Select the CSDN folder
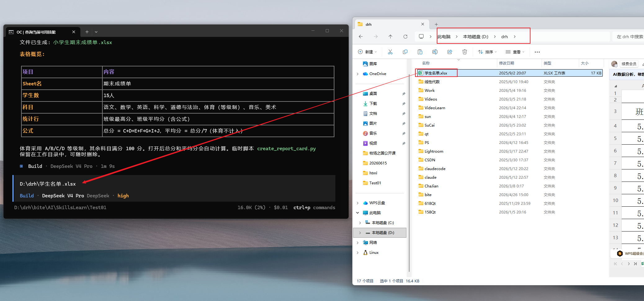Image resolution: width=644 pixels, height=301 pixels. click(x=430, y=160)
